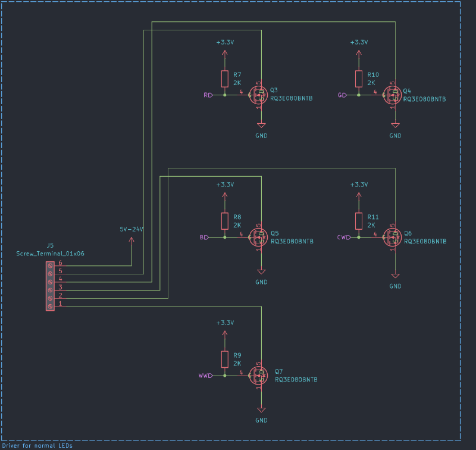Click the wire junction dot at R7 and RD
Screen dimensions: 476x450
[225, 95]
